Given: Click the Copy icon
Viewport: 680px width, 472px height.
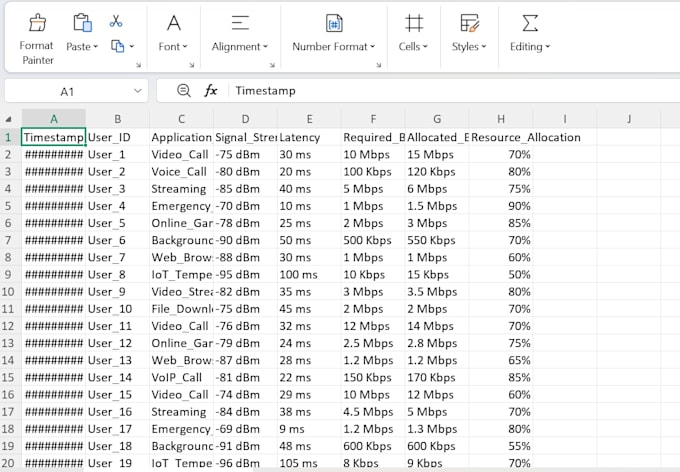Looking at the screenshot, I should (118, 46).
